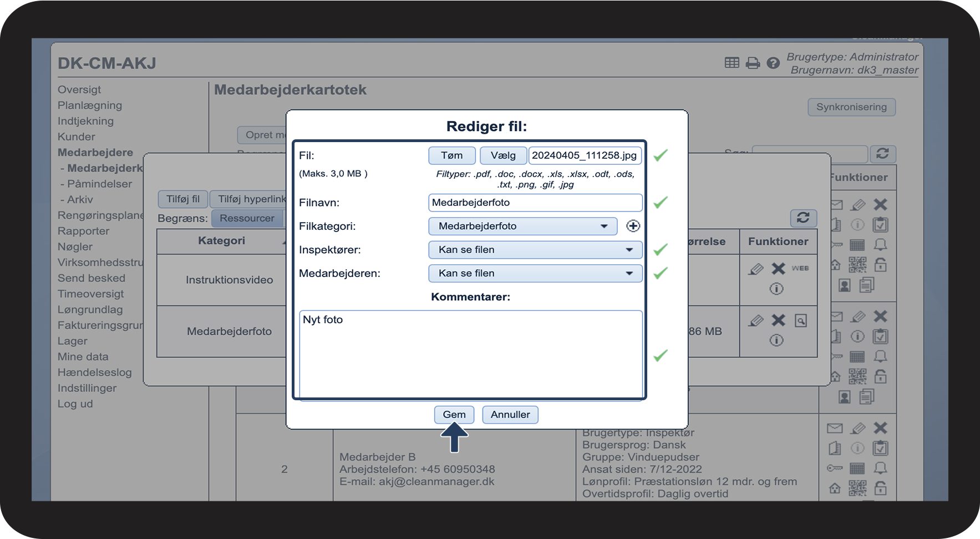Expand the Medarbejderen permission dropdown
The height and width of the screenshot is (539, 980).
pos(536,273)
